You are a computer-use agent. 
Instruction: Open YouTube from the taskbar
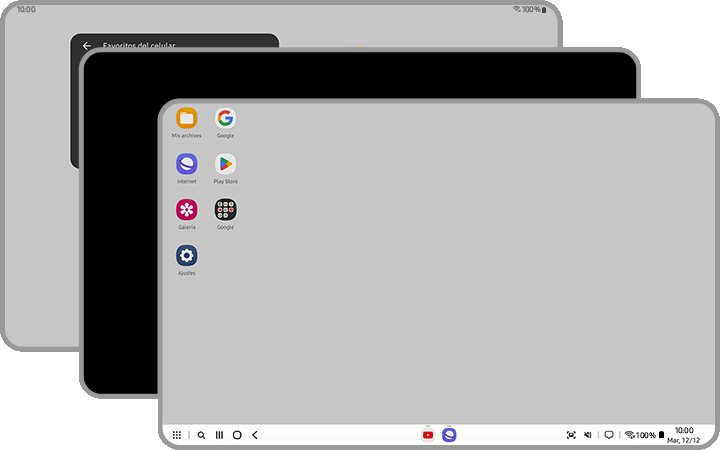[x=428, y=435]
